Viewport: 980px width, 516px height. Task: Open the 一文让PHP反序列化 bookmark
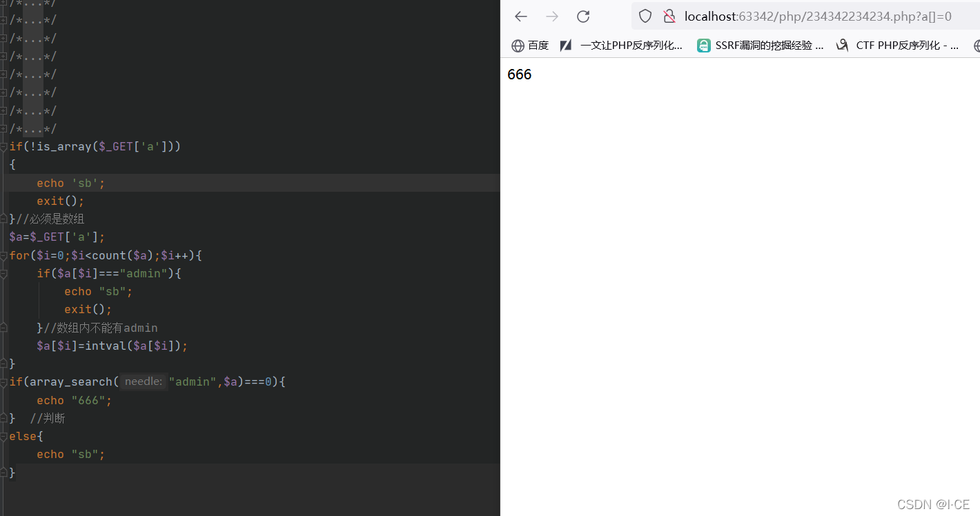click(x=621, y=46)
